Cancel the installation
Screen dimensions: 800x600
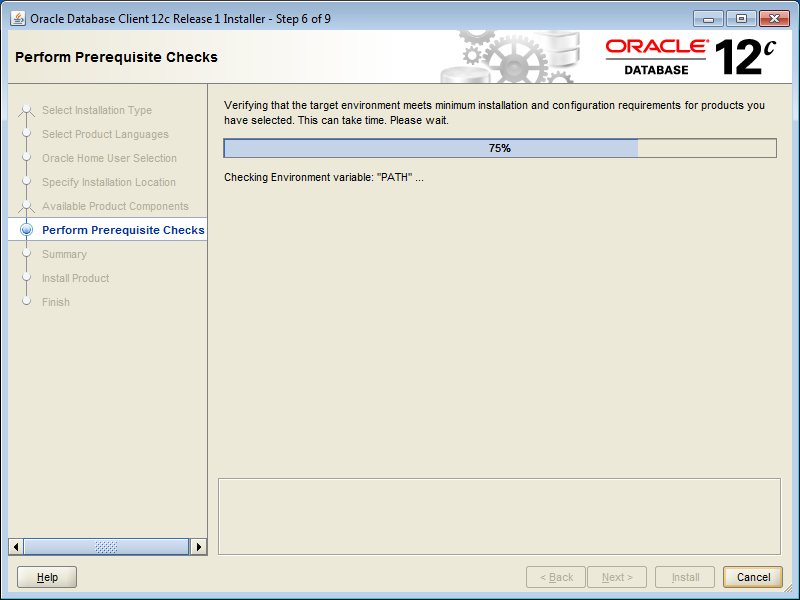pyautogui.click(x=753, y=577)
